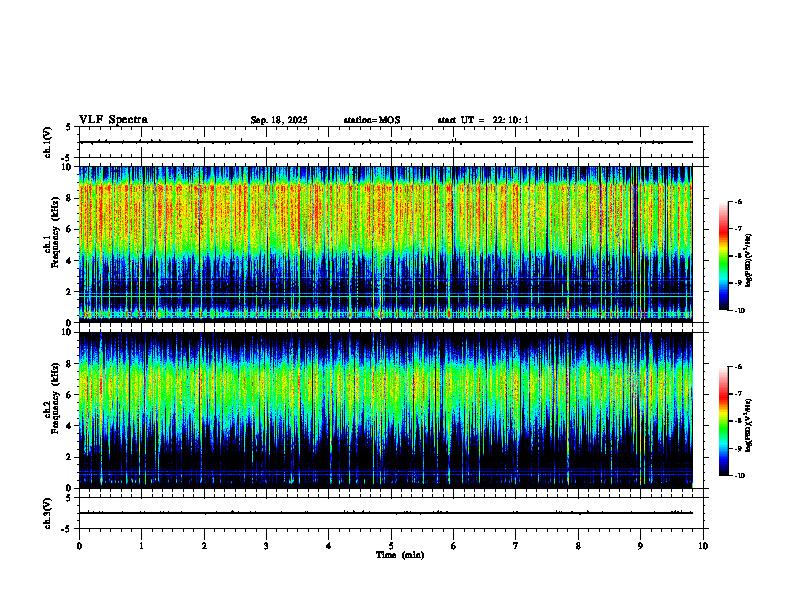Viewport: 792px width, 612px height.
Task: Click time axis tick label "6"
Action: [x=454, y=546]
